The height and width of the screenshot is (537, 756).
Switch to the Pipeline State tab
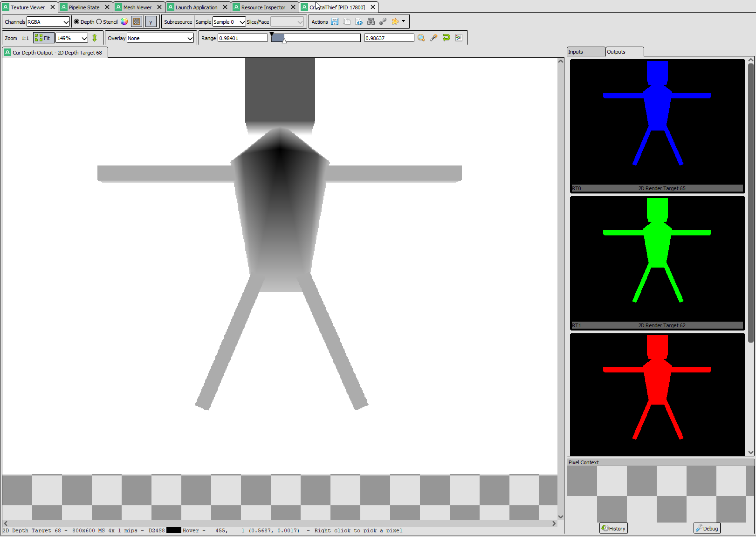pos(84,7)
